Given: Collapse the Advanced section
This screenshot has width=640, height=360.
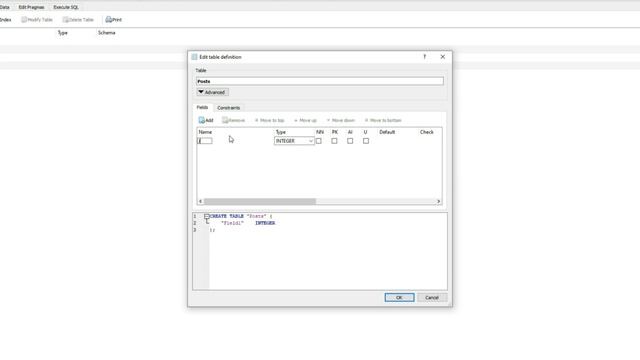Looking at the screenshot, I should click(x=212, y=92).
